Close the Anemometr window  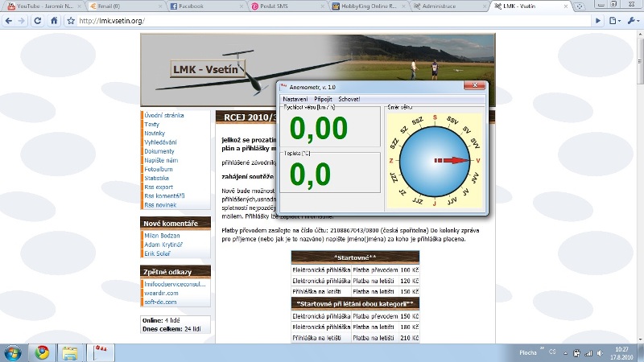click(x=475, y=85)
